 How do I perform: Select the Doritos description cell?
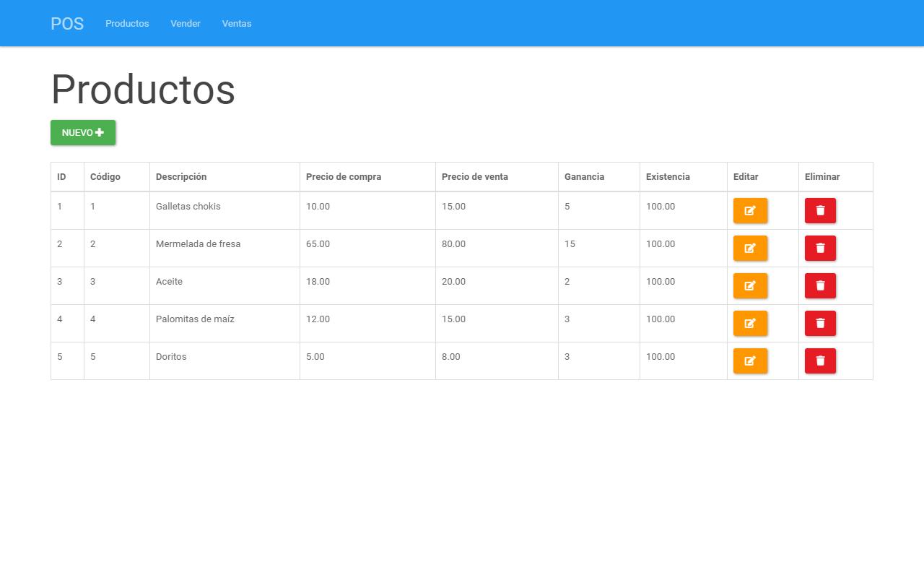[171, 357]
